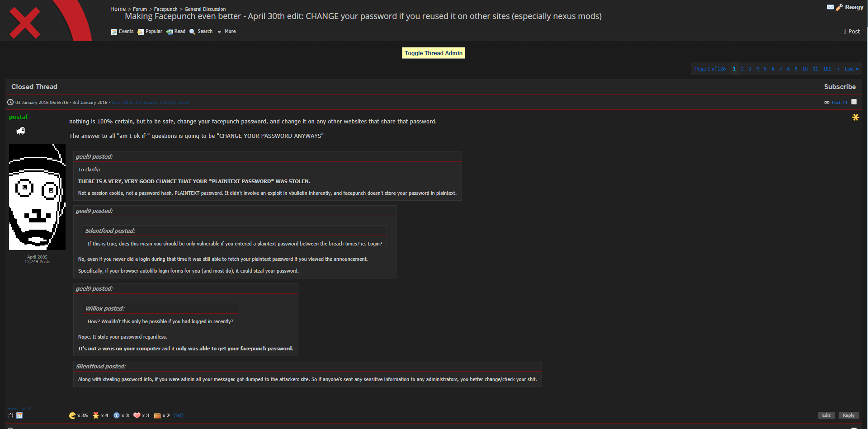Screen dimensions: 868x429
Task: Click the Pac-Man rating icon x35
Action: [72, 415]
